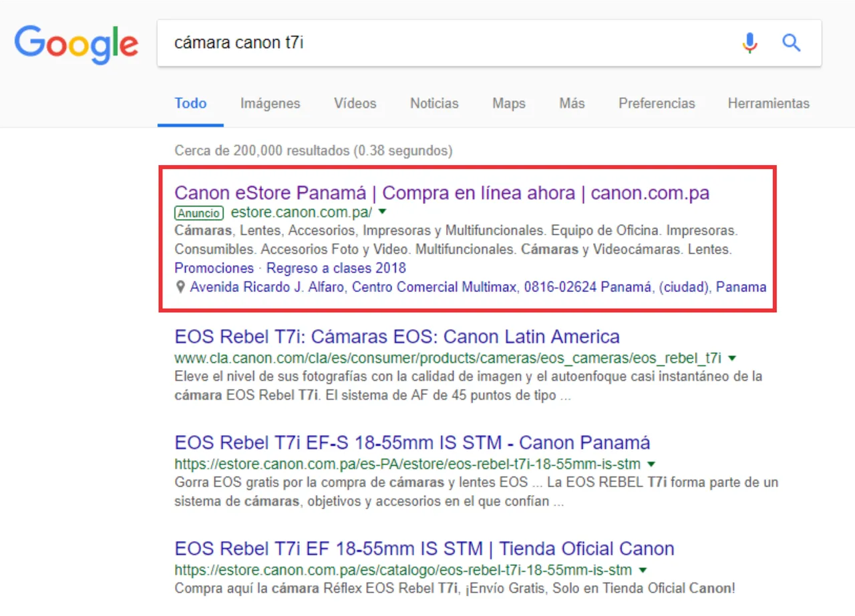Viewport: 855px width, 616px height.
Task: Open EOS Rebel T7i Canon Latin America result
Action: (397, 336)
